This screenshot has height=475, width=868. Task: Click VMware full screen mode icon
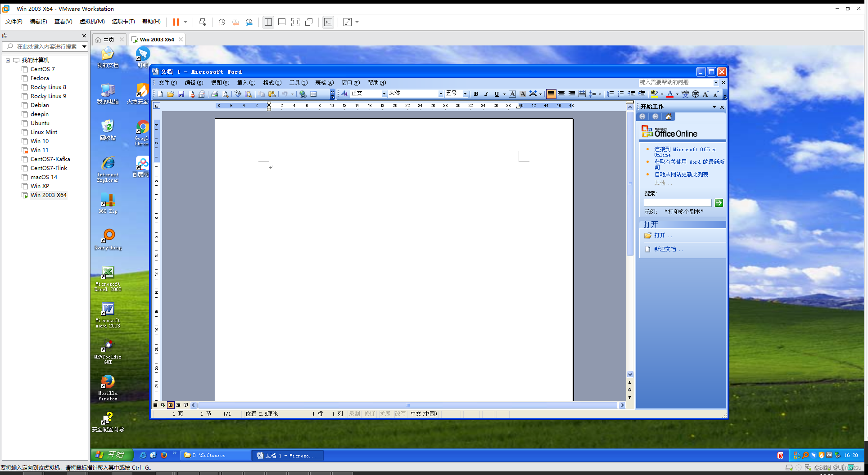(x=295, y=22)
